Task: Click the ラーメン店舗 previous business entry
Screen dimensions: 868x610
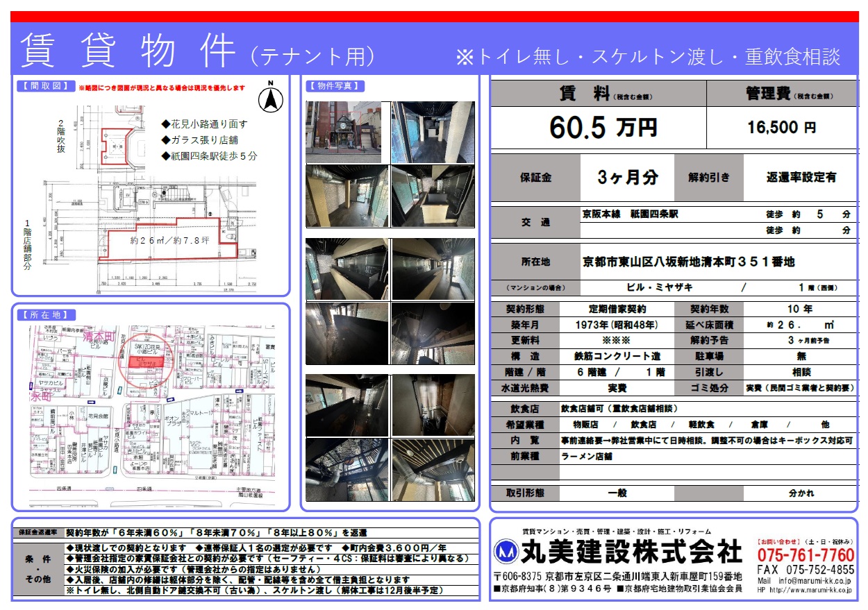Action: [587, 457]
